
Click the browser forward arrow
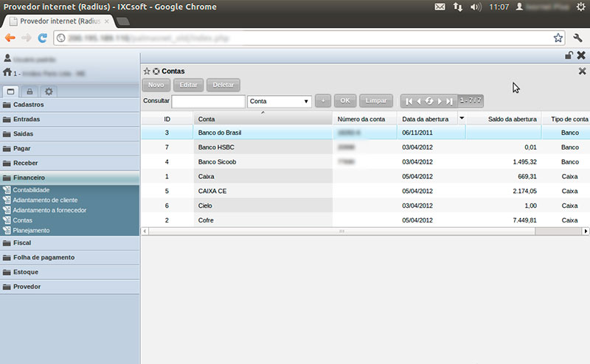tap(26, 38)
